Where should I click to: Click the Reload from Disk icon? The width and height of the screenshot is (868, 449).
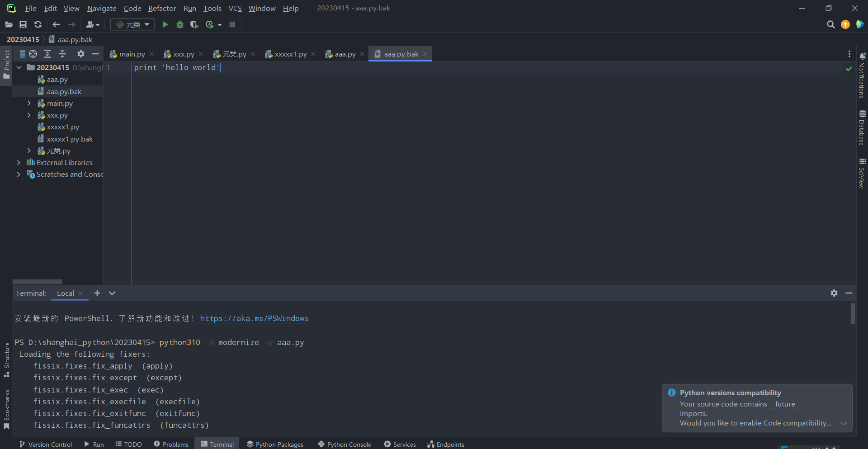pos(38,24)
